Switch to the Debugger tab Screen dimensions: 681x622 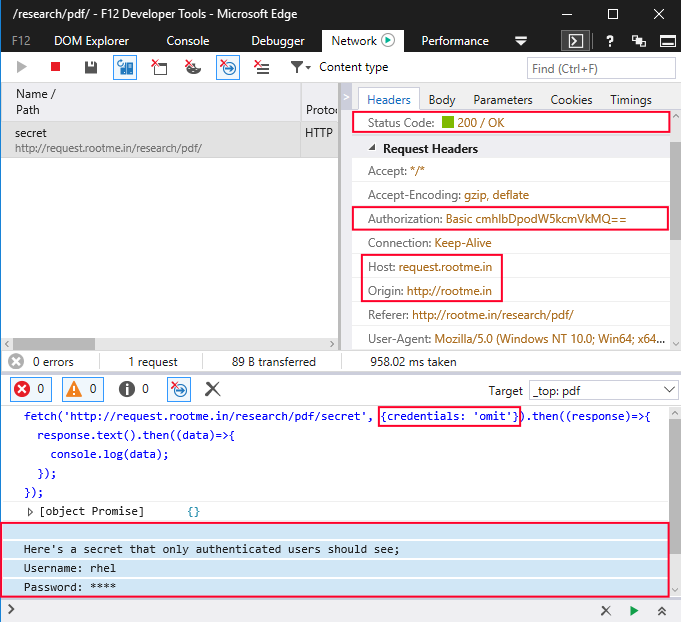coord(278,41)
